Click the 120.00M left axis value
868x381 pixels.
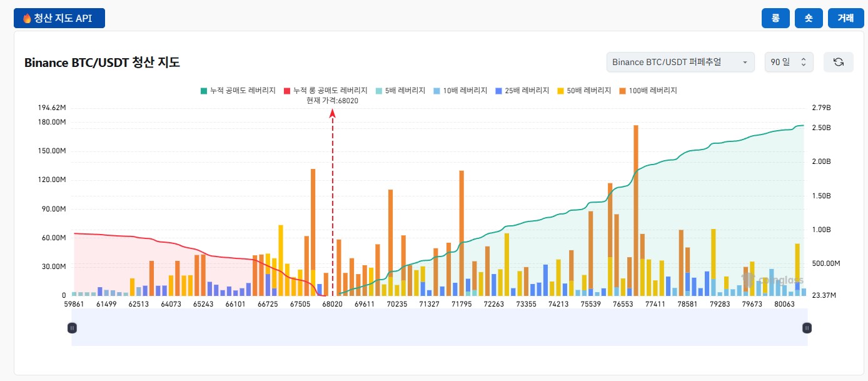[52, 180]
